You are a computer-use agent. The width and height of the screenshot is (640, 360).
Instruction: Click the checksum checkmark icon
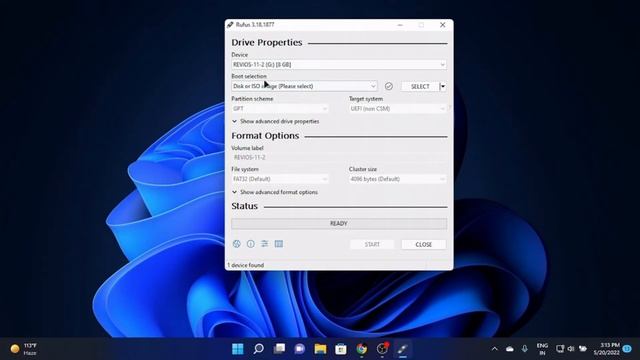pyautogui.click(x=389, y=86)
